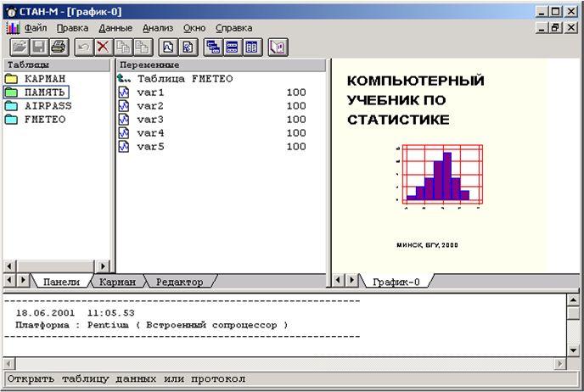Click the printer icon in toolbar

pos(58,48)
